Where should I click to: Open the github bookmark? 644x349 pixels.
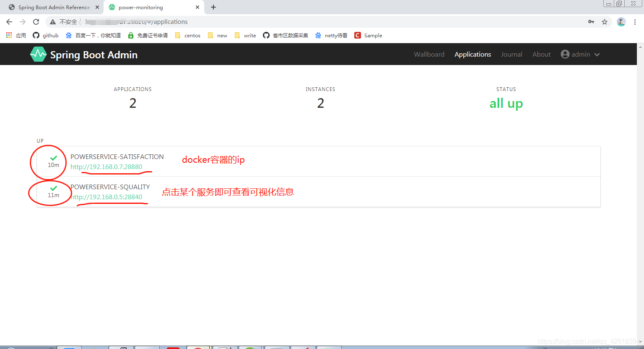46,35
